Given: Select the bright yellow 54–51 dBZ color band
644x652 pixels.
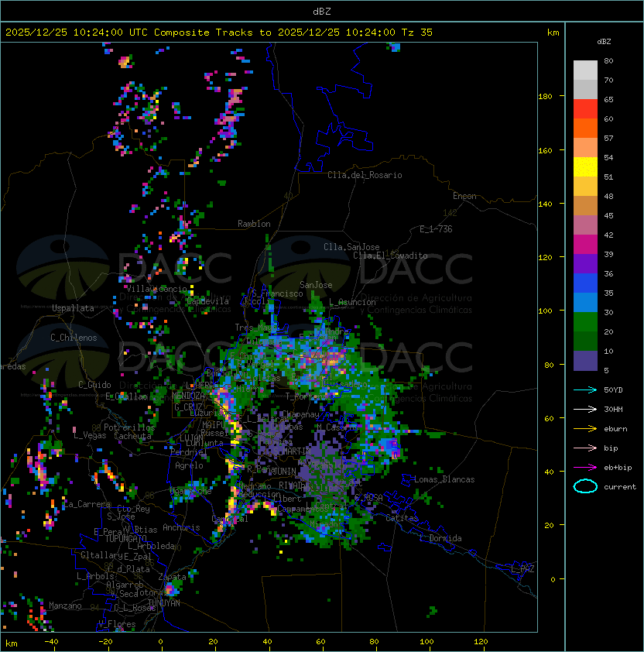Looking at the screenshot, I should (x=585, y=167).
